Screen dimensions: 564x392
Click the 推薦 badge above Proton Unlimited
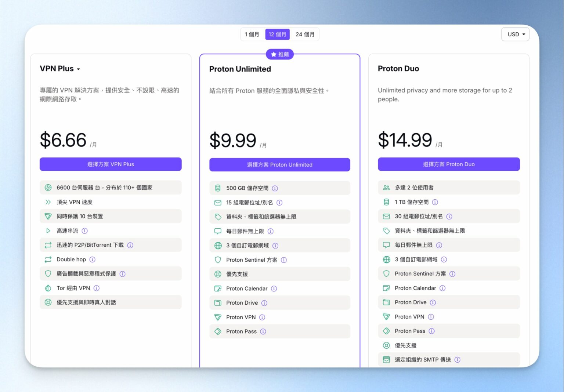pos(280,54)
